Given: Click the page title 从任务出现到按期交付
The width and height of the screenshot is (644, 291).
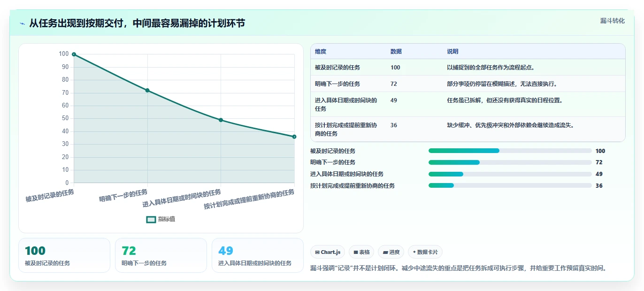Looking at the screenshot, I should 137,23.
